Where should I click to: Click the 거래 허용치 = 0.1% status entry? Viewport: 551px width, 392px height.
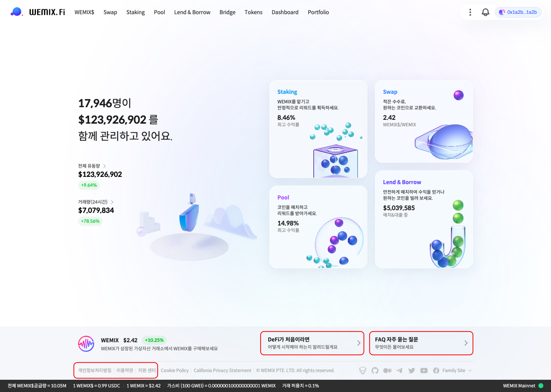(x=300, y=386)
